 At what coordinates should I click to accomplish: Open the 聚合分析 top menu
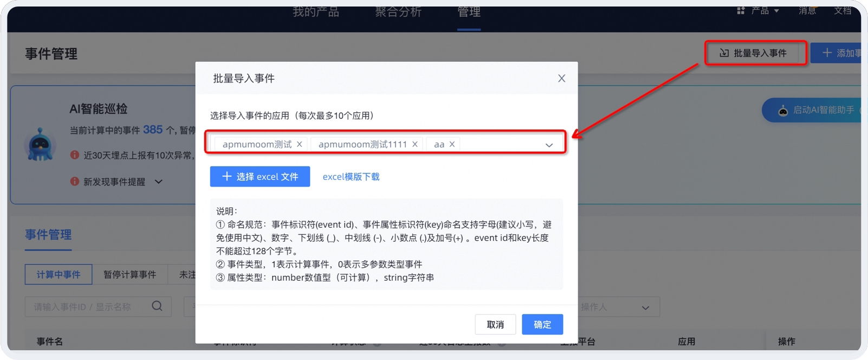[x=398, y=12]
